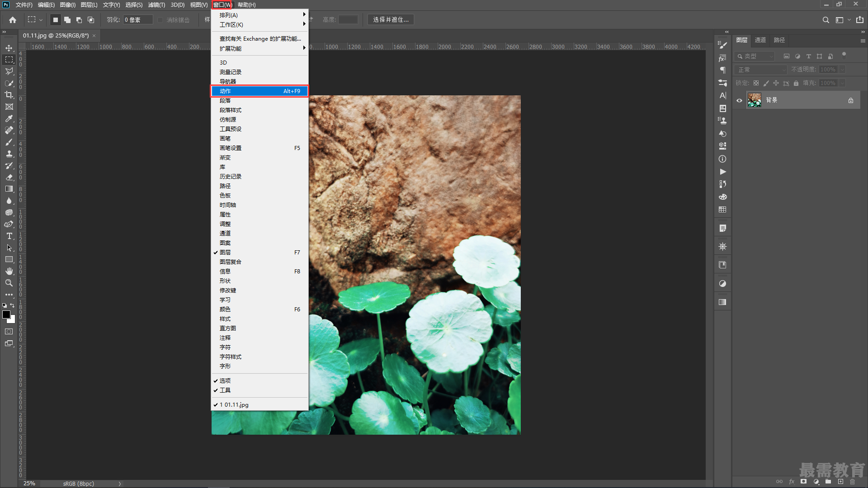
Task: Toggle Quick Mask mode button
Action: pyautogui.click(x=9, y=332)
